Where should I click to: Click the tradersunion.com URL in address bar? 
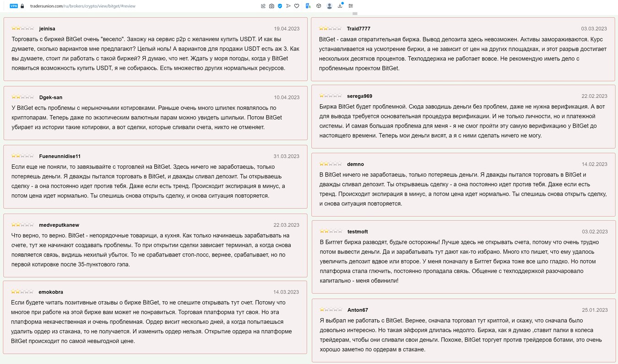(x=82, y=6)
